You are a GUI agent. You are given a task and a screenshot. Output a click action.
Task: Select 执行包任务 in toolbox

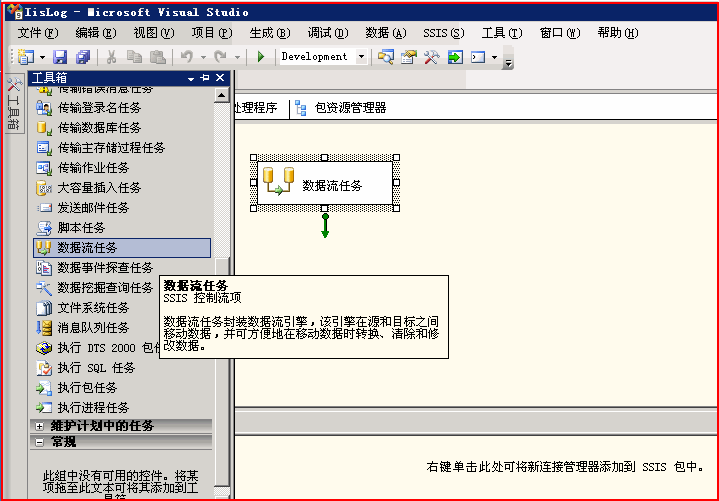click(x=122, y=388)
